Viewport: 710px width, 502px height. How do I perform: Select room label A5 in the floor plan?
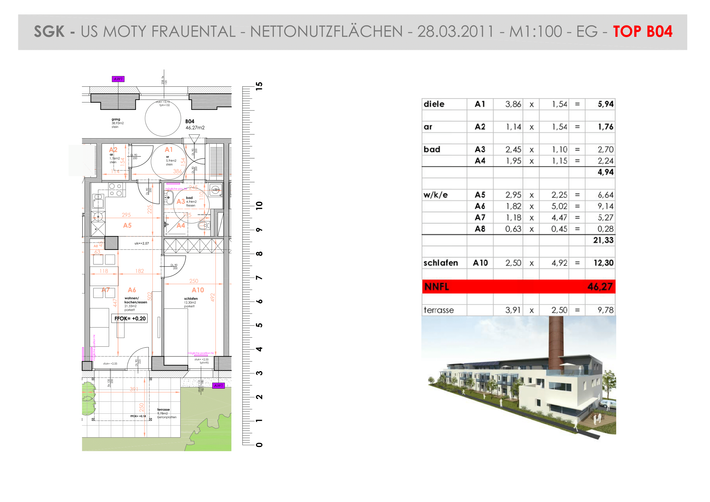(127, 225)
